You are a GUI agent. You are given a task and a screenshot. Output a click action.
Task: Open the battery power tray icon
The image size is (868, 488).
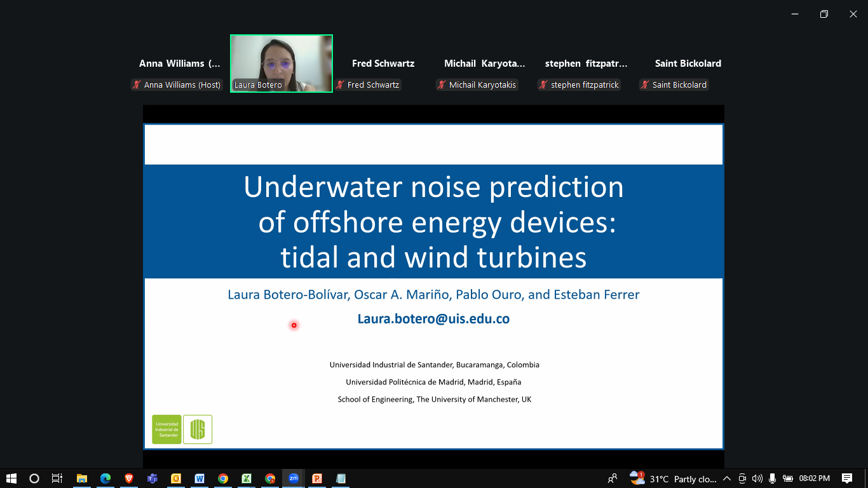click(788, 478)
